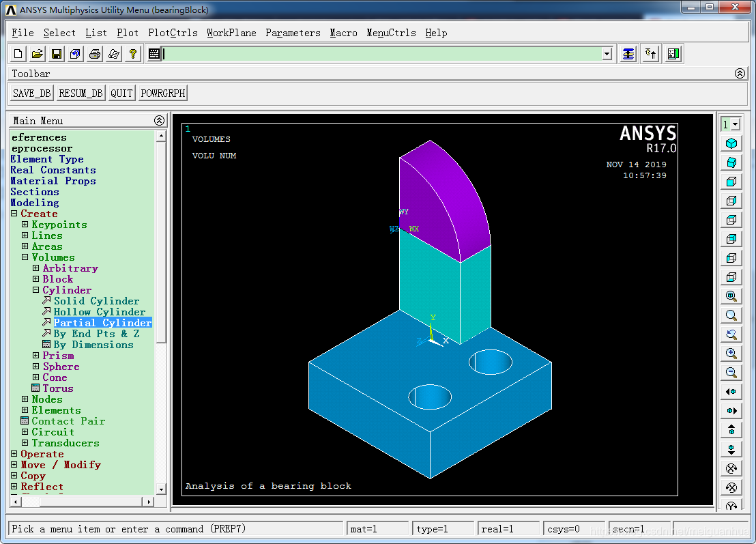
Task: Collapse the Cylinder tree node
Action: (x=35, y=290)
